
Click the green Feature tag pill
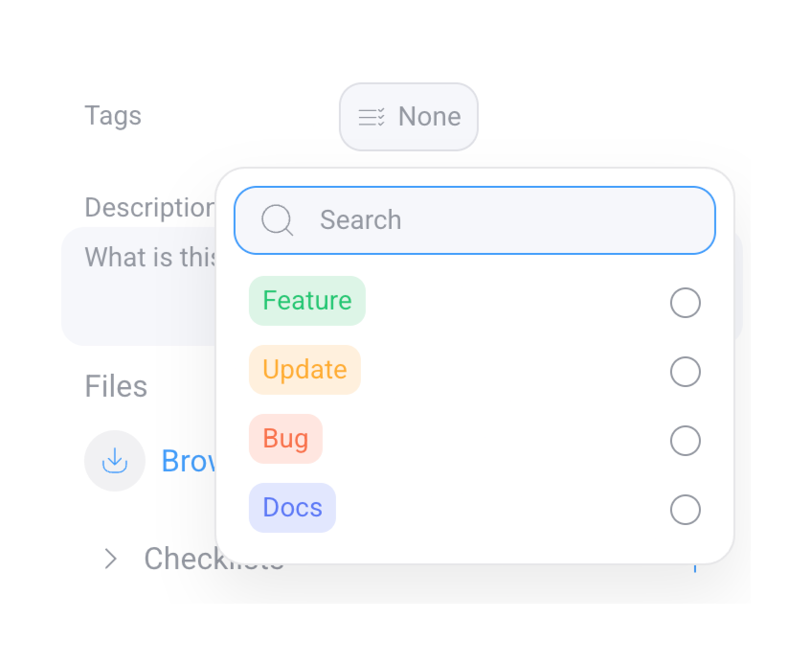306,300
